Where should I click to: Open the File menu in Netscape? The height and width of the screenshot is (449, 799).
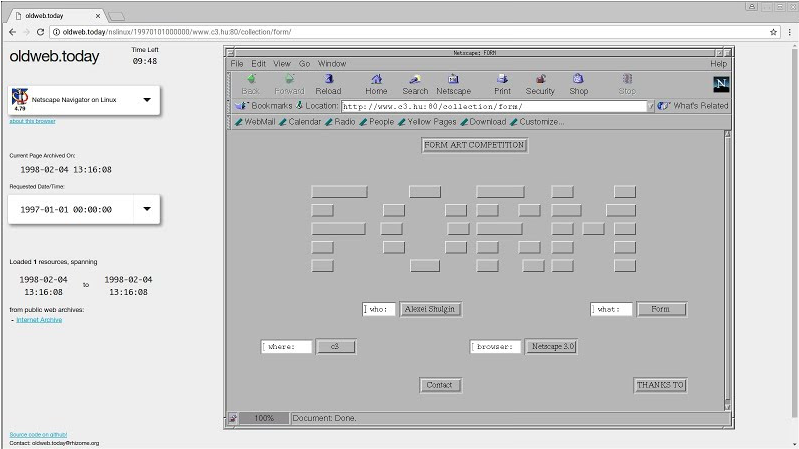[x=237, y=64]
